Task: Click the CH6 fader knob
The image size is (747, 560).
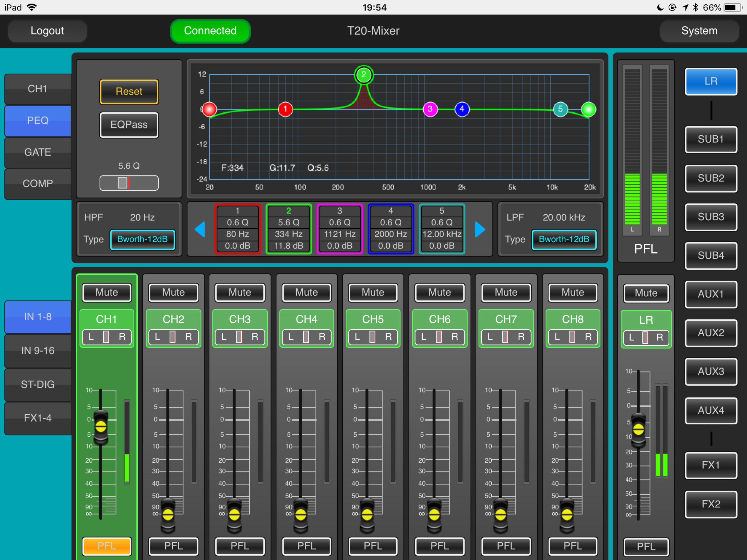Action: 434,515
